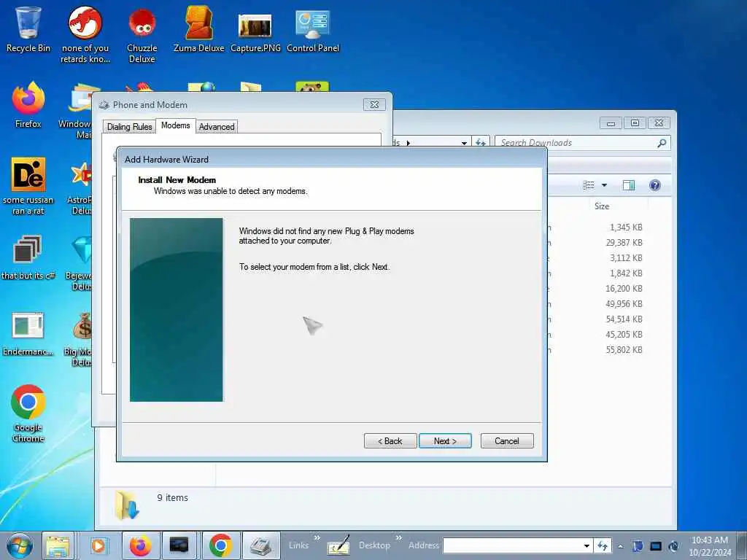Select the Phone and Modem taskbar button
Screen dimensions: 747x560
(x=260, y=545)
